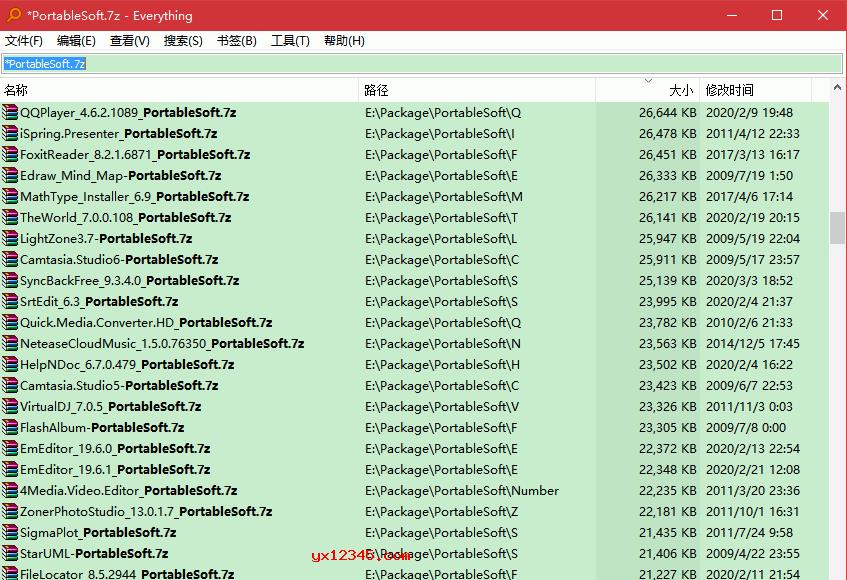Select file QQPlayer_4.6.2.1089_PortableSoft.7z
847x580 pixels.
tap(128, 112)
